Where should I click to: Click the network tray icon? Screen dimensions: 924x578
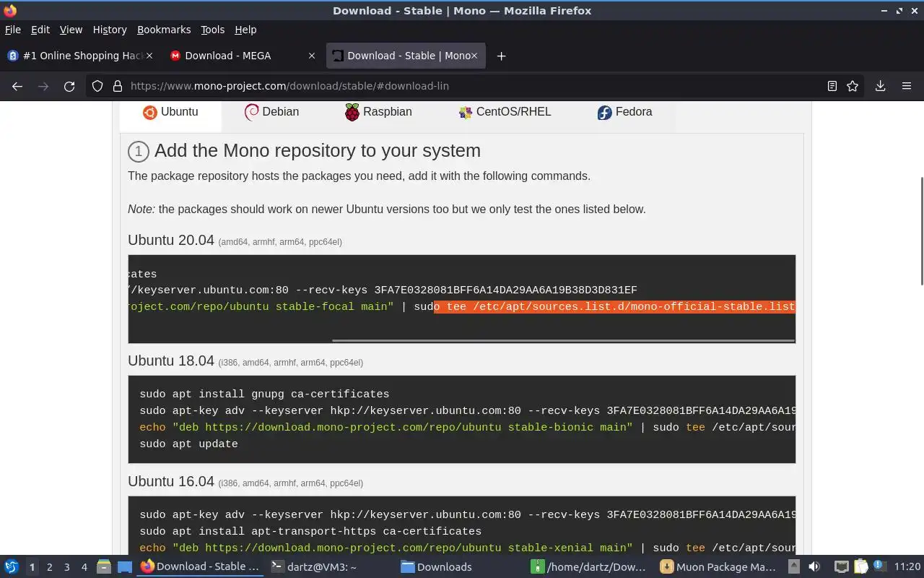[x=841, y=567]
